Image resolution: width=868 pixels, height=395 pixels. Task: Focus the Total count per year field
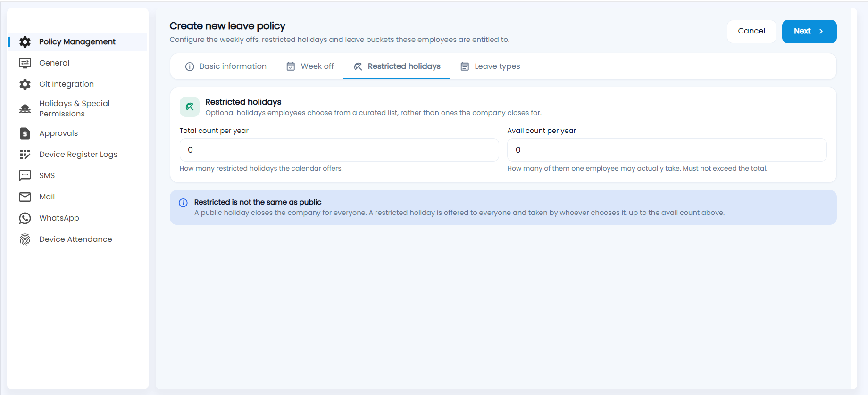(x=339, y=150)
